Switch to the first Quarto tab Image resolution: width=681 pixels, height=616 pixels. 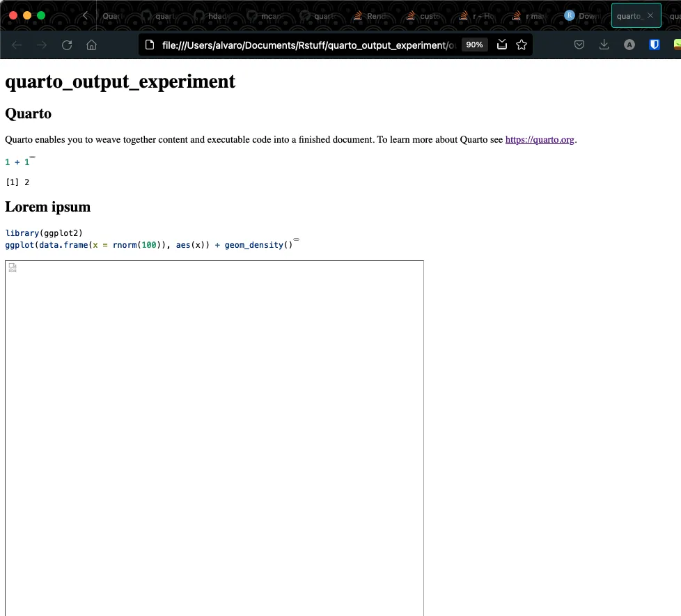[x=113, y=16]
